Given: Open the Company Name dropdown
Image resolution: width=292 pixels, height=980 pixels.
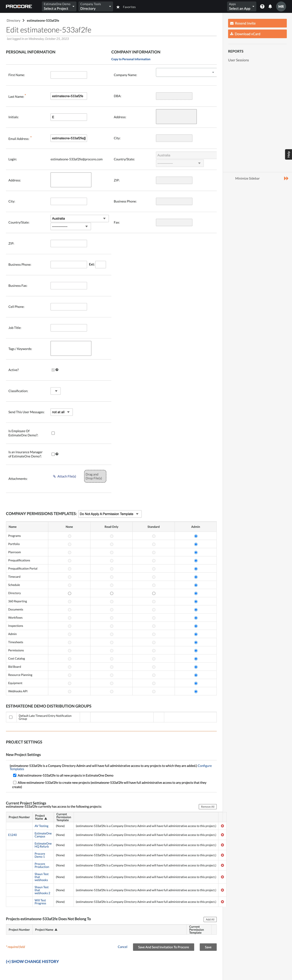Looking at the screenshot, I should (186, 72).
